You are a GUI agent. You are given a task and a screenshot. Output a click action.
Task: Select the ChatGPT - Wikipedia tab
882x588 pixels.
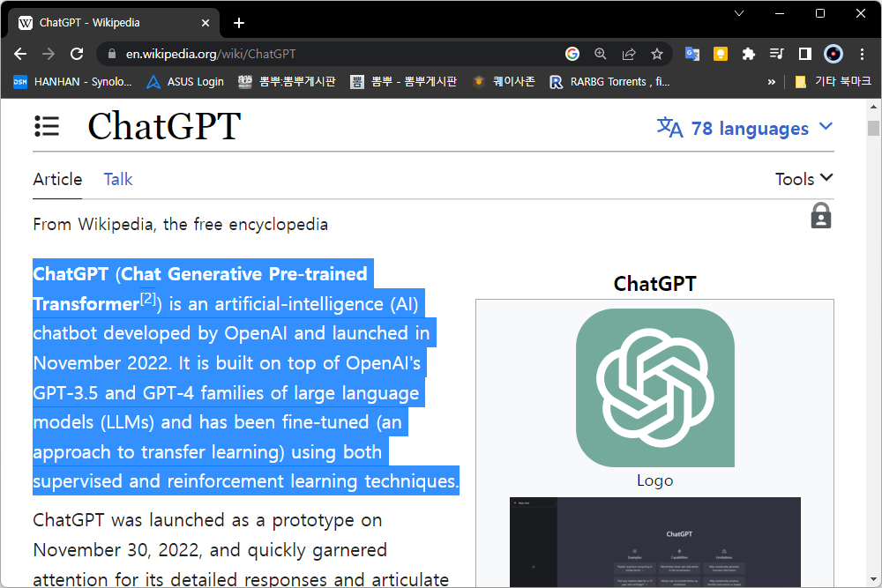tap(114, 23)
